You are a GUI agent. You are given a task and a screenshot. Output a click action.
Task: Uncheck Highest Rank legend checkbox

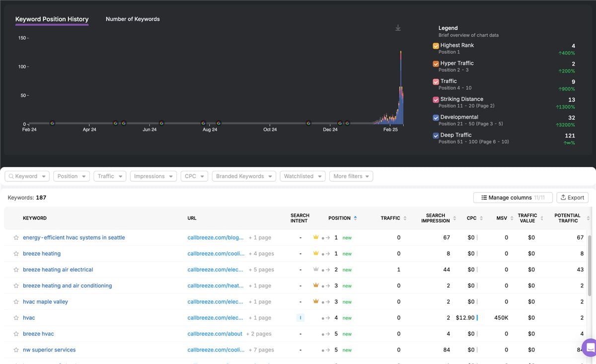coord(436,46)
